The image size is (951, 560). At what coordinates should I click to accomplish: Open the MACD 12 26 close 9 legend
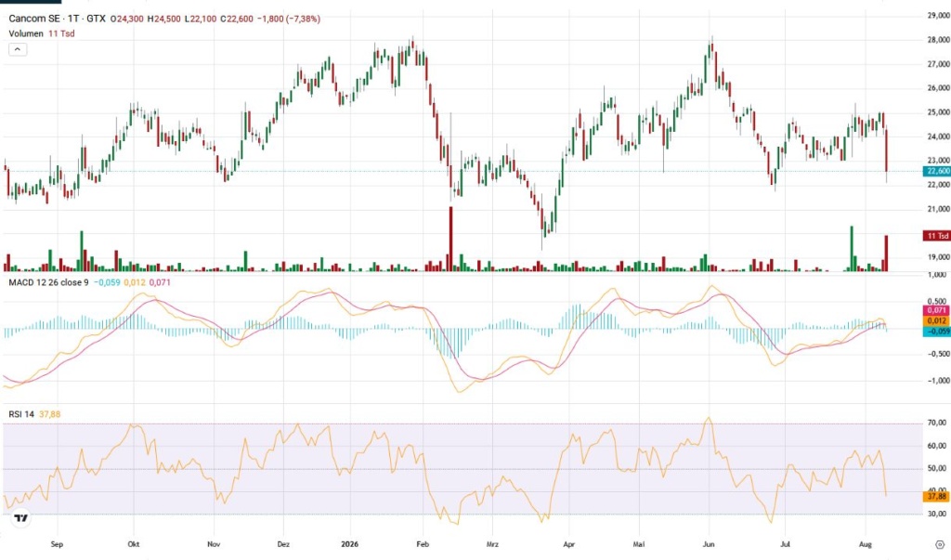(x=48, y=282)
